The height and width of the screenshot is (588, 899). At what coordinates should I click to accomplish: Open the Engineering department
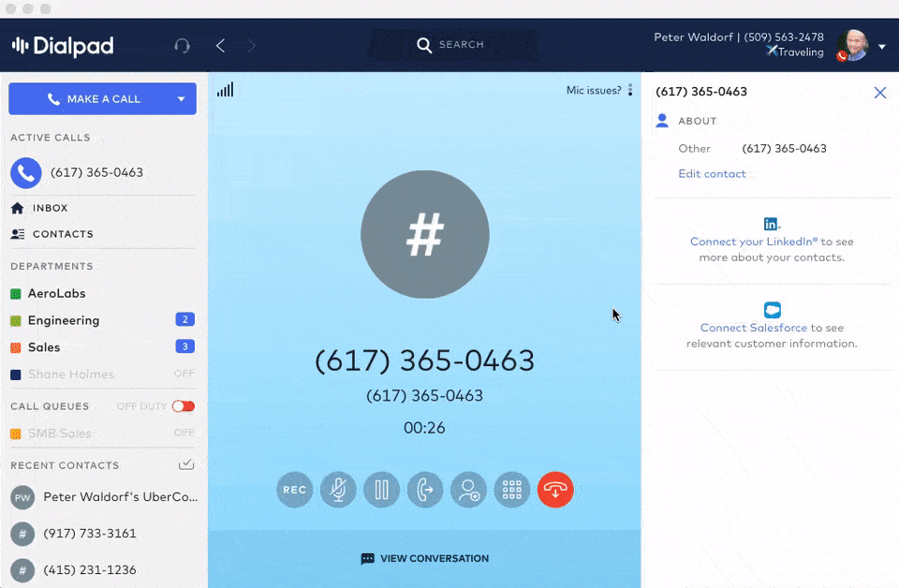coord(64,320)
